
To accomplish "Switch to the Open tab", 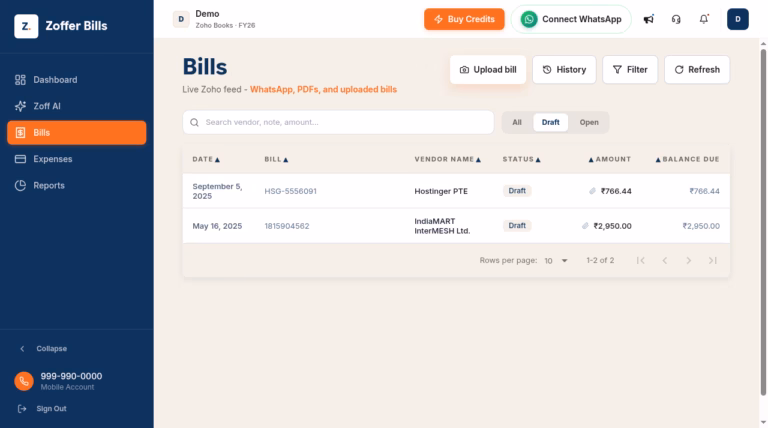I will pos(589,122).
